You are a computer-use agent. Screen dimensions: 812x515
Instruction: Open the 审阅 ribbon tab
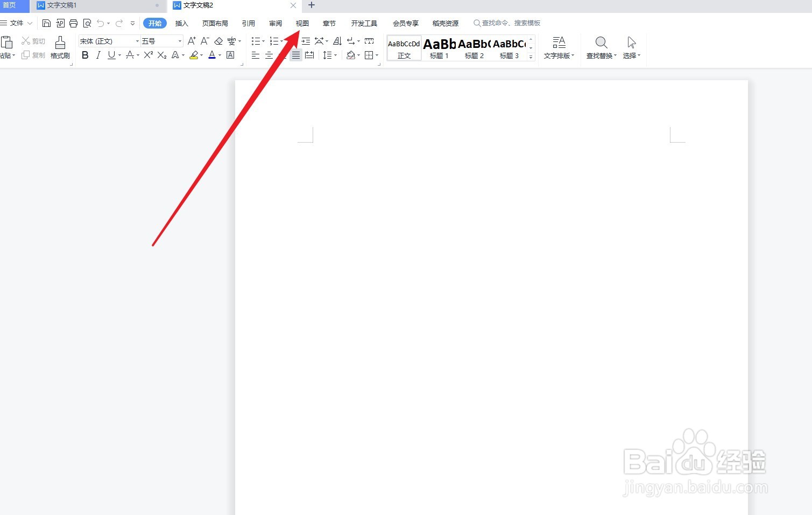click(x=276, y=23)
